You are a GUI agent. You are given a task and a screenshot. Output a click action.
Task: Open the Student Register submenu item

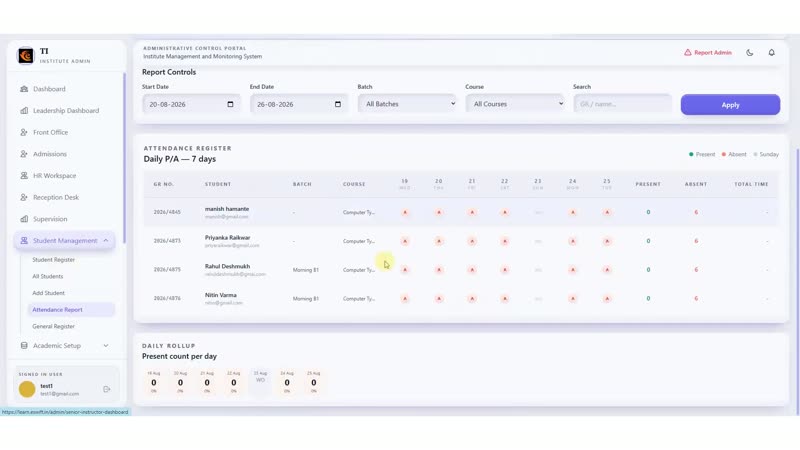(x=54, y=260)
